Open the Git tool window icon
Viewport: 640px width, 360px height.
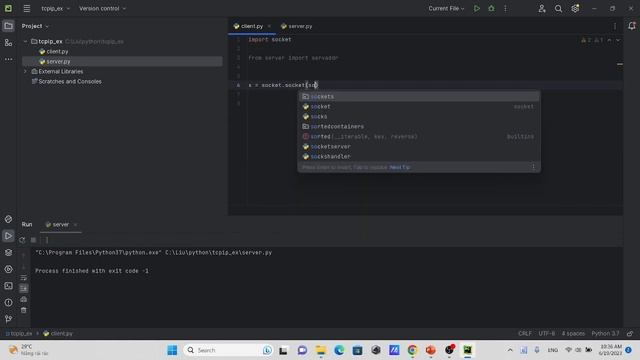click(x=8, y=319)
